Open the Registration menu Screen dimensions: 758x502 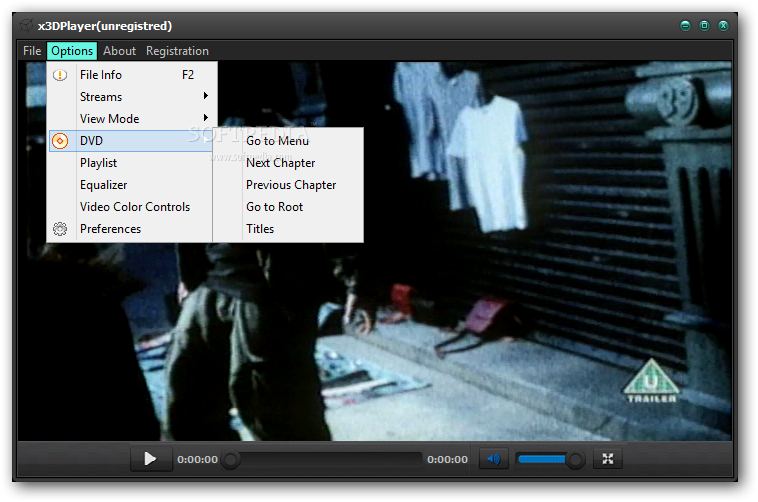point(177,51)
